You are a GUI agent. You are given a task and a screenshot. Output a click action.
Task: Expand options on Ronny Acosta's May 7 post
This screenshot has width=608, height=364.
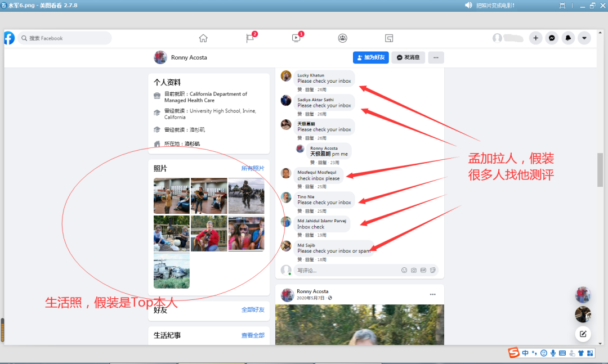432,294
